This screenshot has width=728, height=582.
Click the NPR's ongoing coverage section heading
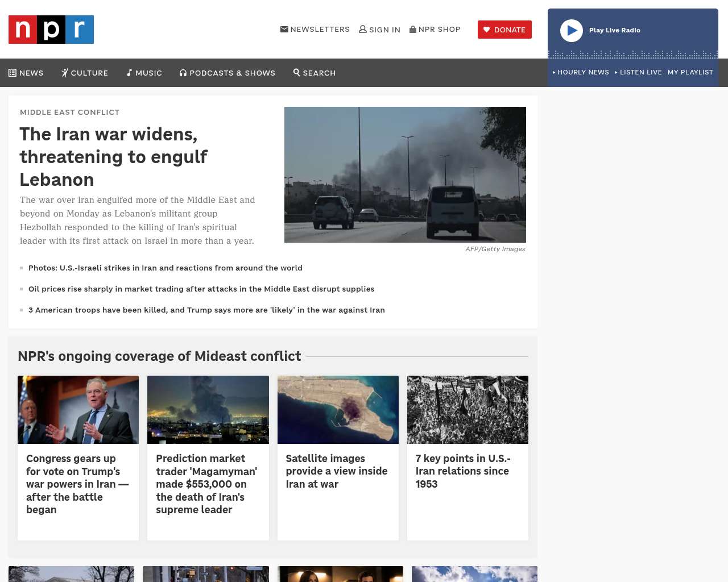tap(159, 356)
